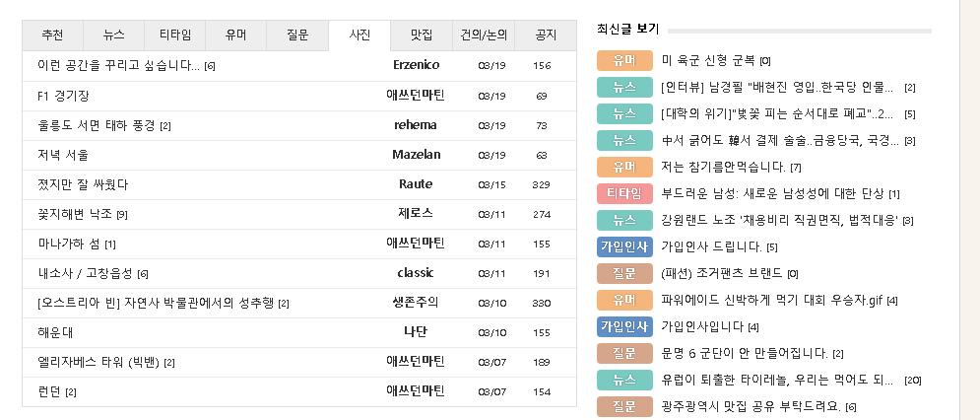
Task: Click the 최신글 보기 heading
Action: click(627, 29)
